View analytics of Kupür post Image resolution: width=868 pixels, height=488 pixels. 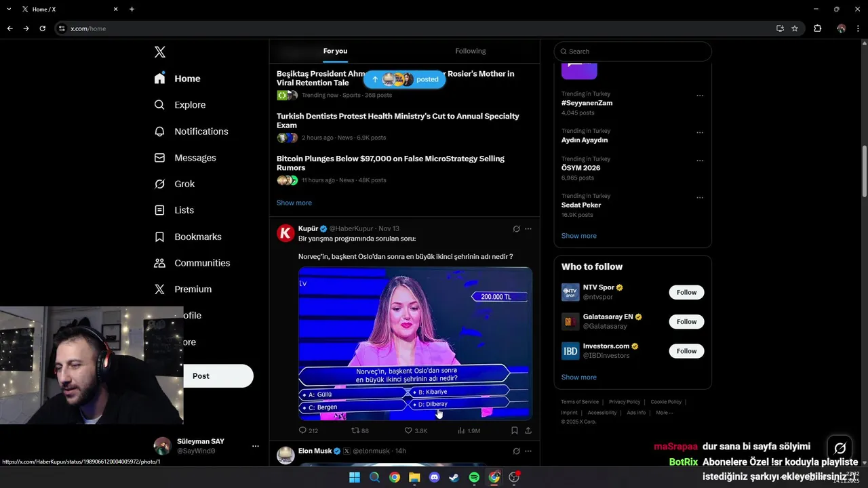469,430
